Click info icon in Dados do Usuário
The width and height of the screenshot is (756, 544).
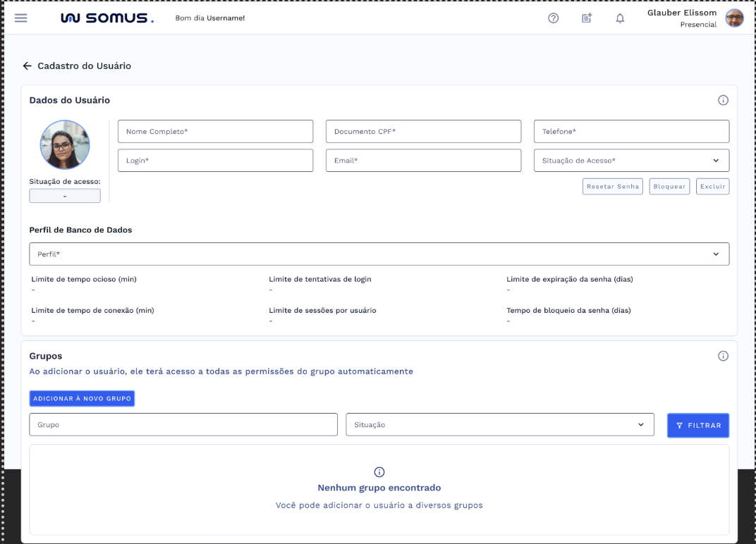[723, 100]
